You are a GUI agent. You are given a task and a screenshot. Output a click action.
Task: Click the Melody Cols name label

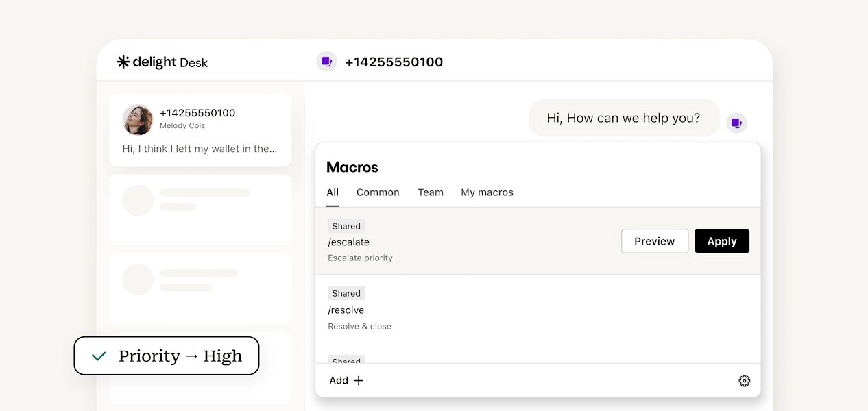[x=182, y=126]
